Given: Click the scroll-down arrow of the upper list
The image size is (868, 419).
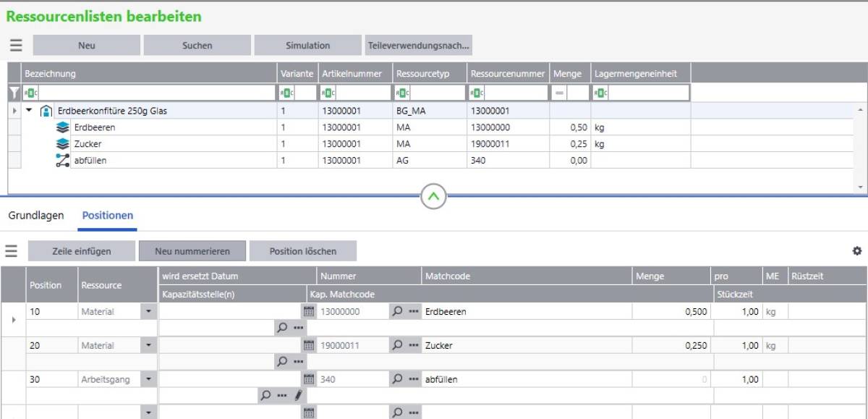Looking at the screenshot, I should [x=860, y=187].
